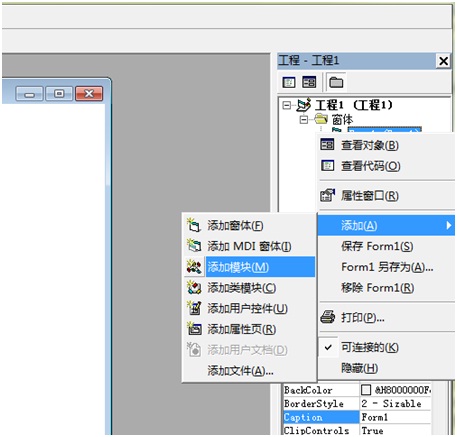Click the 添加模块 (Add Module) icon
The height and width of the screenshot is (437, 457).
click(194, 267)
